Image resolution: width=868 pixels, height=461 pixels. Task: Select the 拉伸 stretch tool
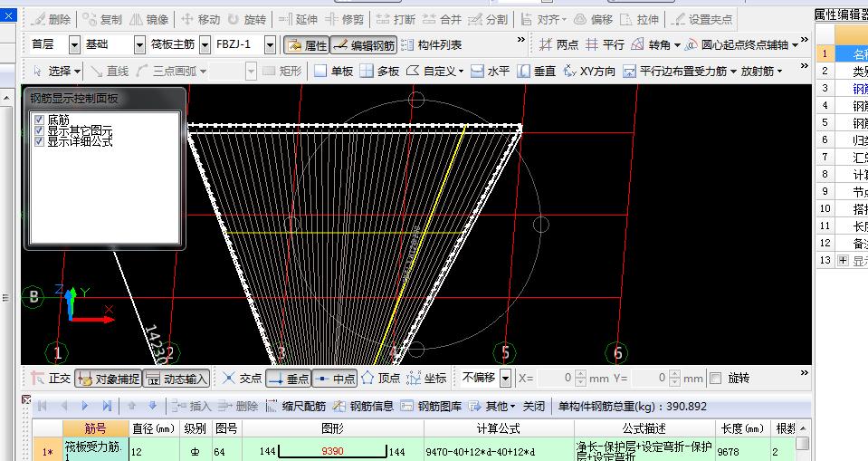pyautogui.click(x=639, y=19)
